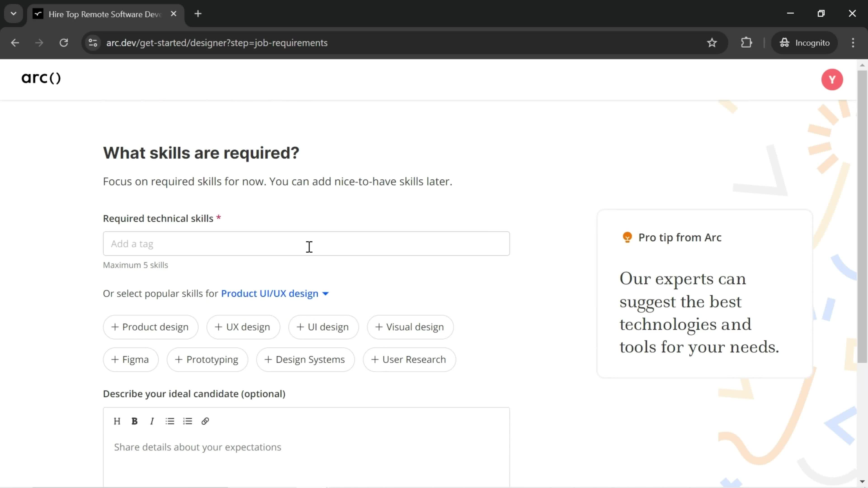Viewport: 868px width, 488px height.
Task: Click the unordered list icon
Action: 170,421
